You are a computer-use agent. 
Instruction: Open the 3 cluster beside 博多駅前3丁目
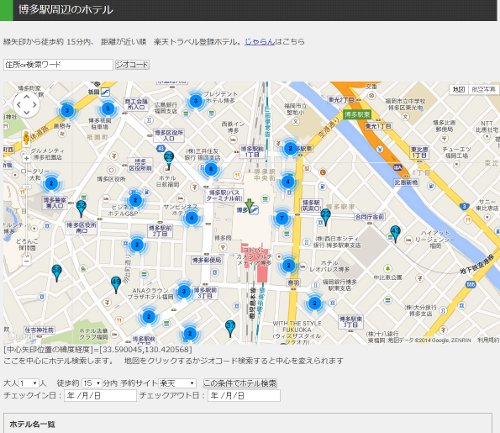point(184,291)
